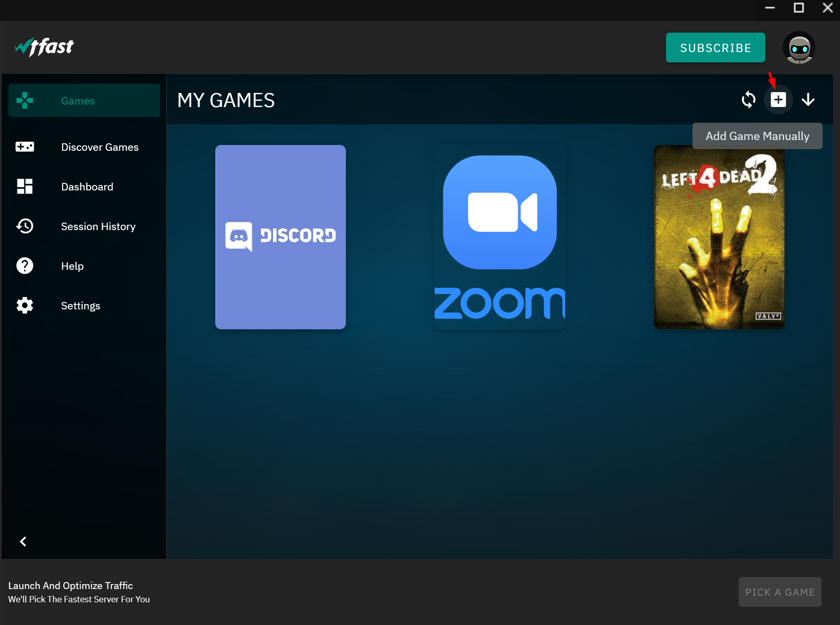The height and width of the screenshot is (625, 840).
Task: Open the robot avatar profile menu
Action: pos(799,48)
